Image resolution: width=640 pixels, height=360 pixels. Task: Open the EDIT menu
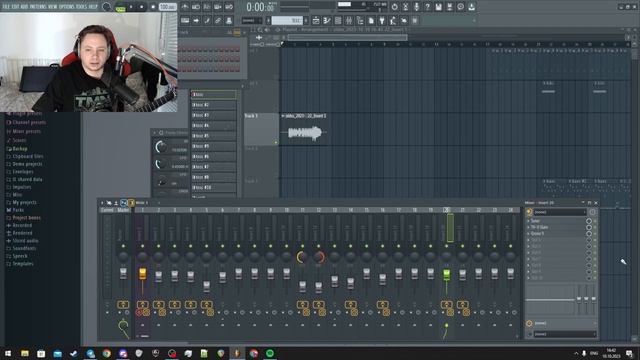click(x=15, y=7)
